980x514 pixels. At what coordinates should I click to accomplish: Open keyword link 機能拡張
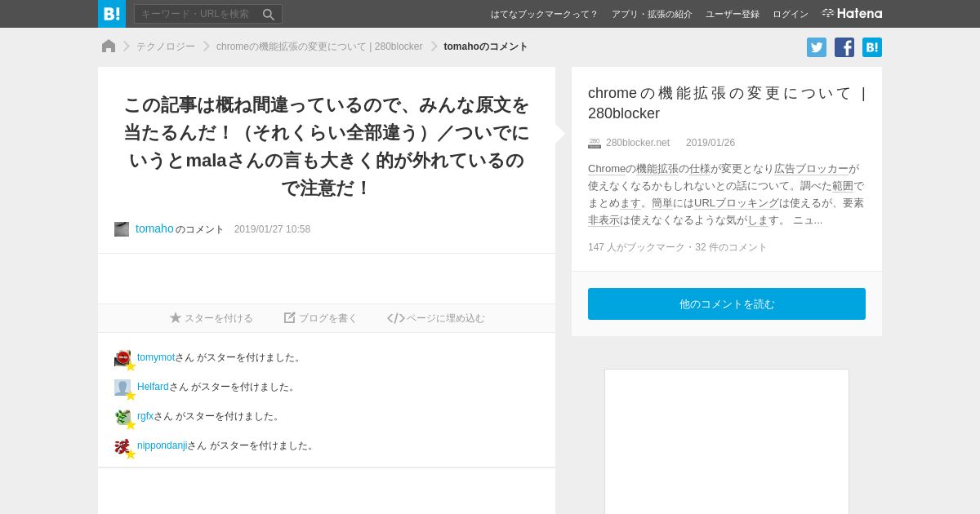(657, 169)
